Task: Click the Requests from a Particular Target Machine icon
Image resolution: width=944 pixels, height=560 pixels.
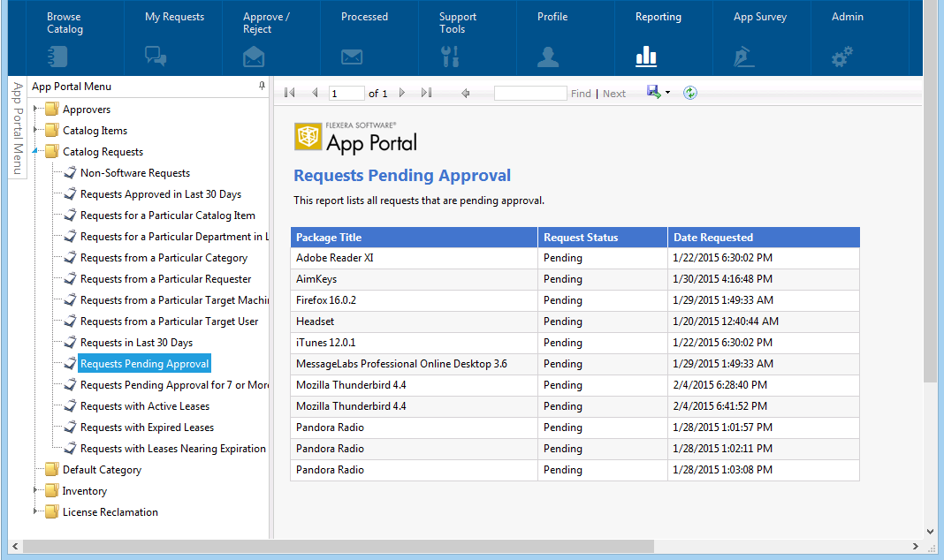Action: tap(70, 299)
